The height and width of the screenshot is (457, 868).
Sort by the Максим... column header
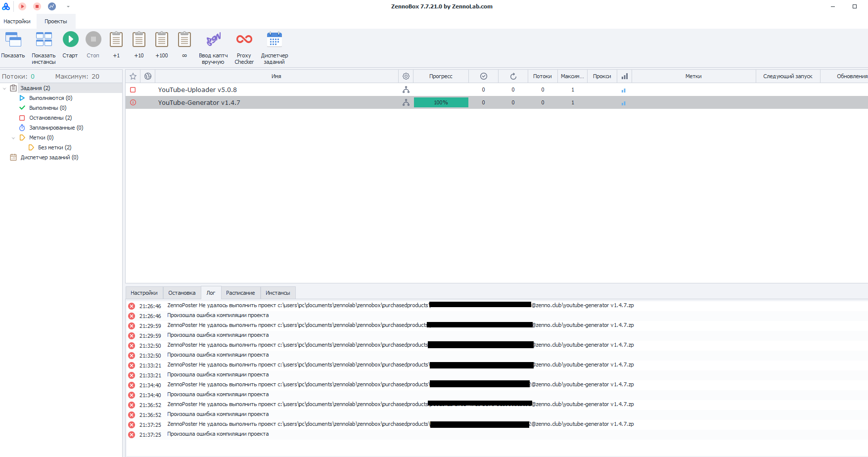tap(572, 76)
